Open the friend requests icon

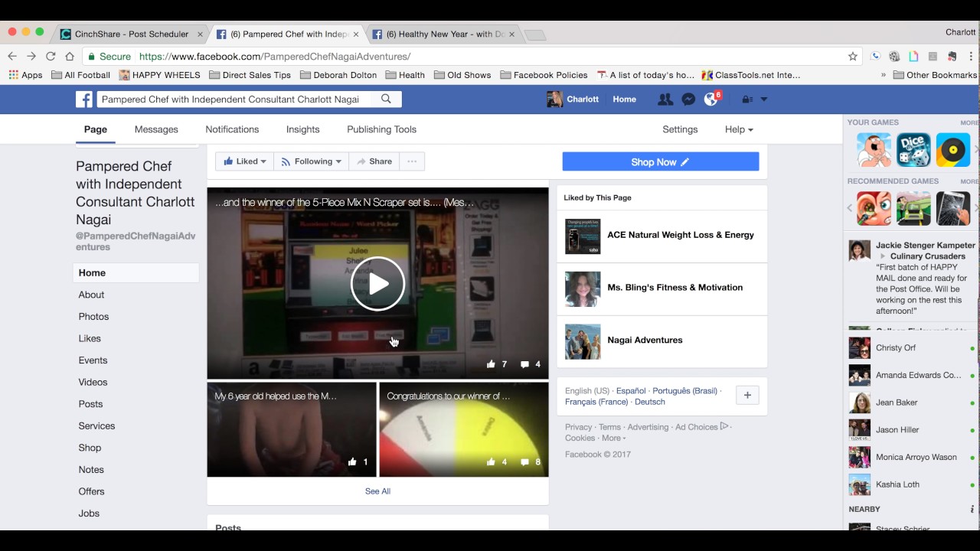(665, 99)
